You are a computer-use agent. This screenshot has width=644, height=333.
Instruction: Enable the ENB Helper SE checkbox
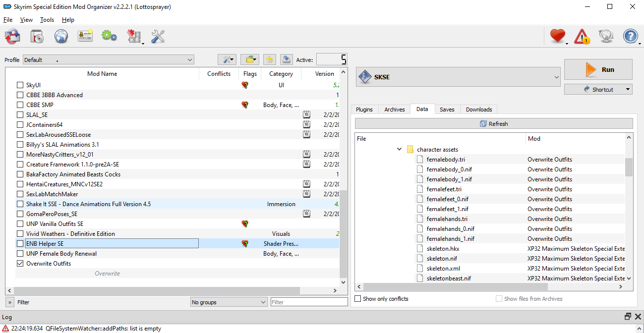point(20,244)
